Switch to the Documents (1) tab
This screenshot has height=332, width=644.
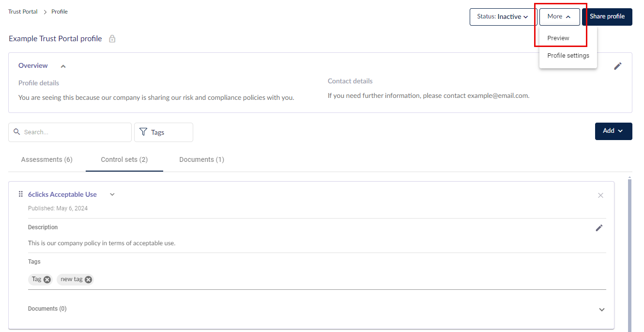click(201, 159)
